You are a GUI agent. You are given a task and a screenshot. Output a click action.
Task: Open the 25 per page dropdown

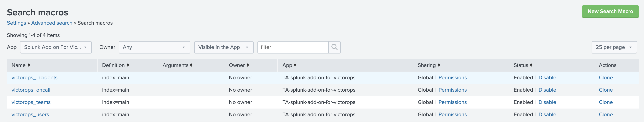(x=614, y=47)
